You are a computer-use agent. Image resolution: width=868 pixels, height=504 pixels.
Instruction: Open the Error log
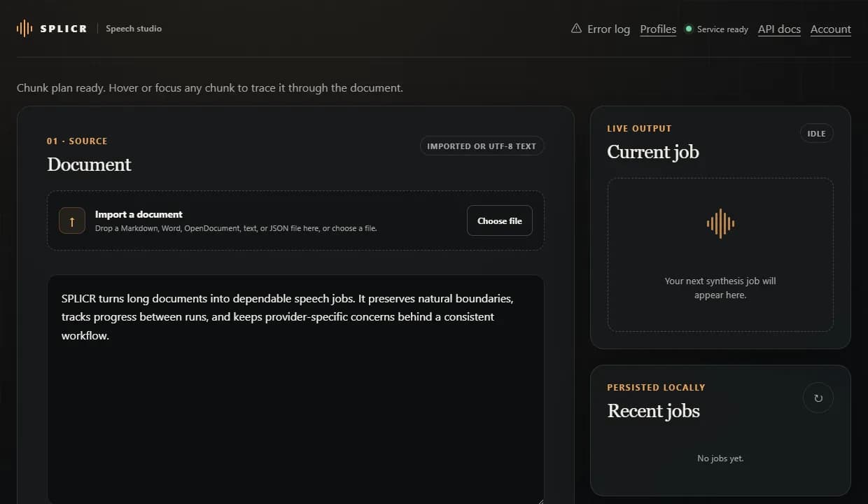tap(601, 29)
